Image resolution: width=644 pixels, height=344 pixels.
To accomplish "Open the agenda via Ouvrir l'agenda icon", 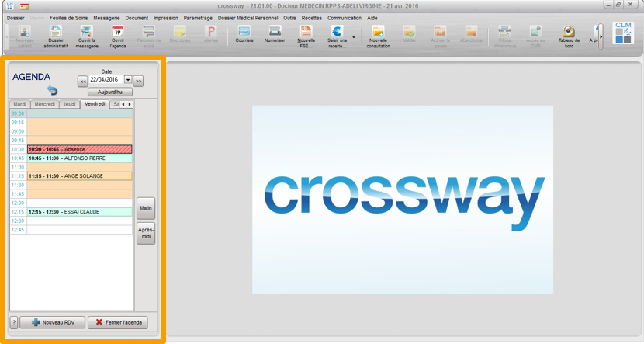I will tap(118, 36).
